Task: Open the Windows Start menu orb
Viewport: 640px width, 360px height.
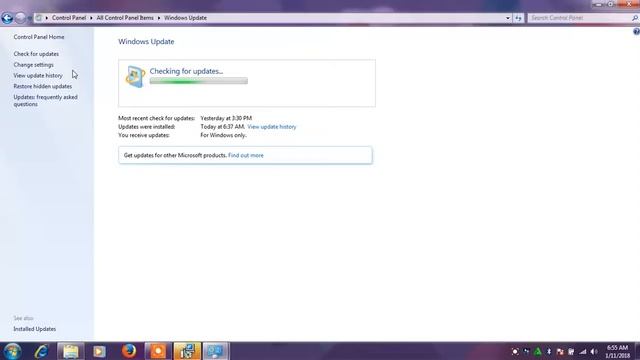Action: click(12, 351)
